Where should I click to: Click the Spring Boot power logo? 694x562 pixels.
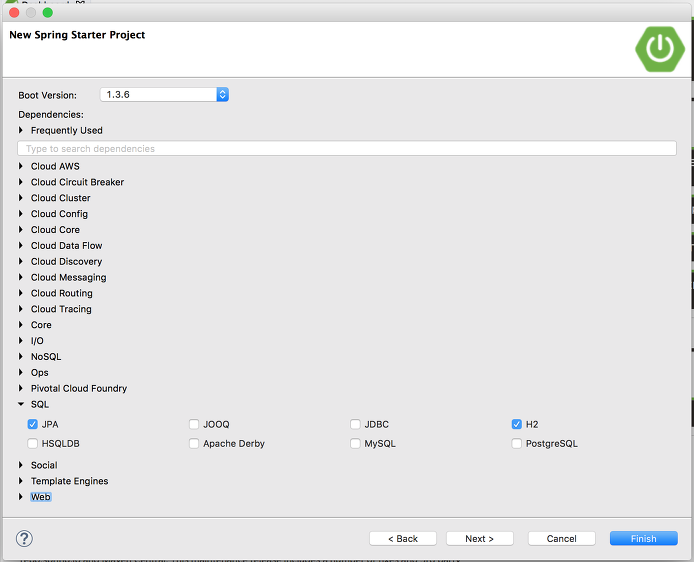point(659,49)
